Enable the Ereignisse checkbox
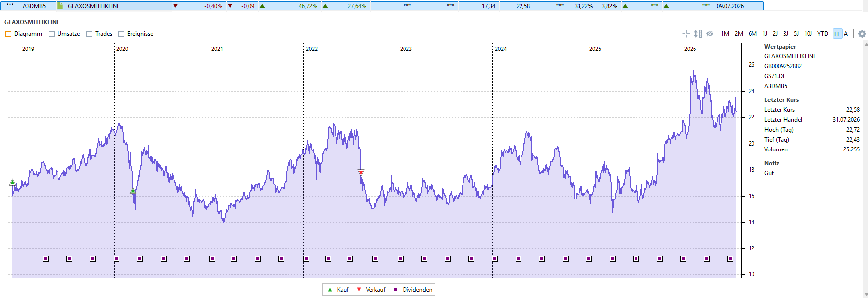This screenshot has width=868, height=298. (x=121, y=34)
